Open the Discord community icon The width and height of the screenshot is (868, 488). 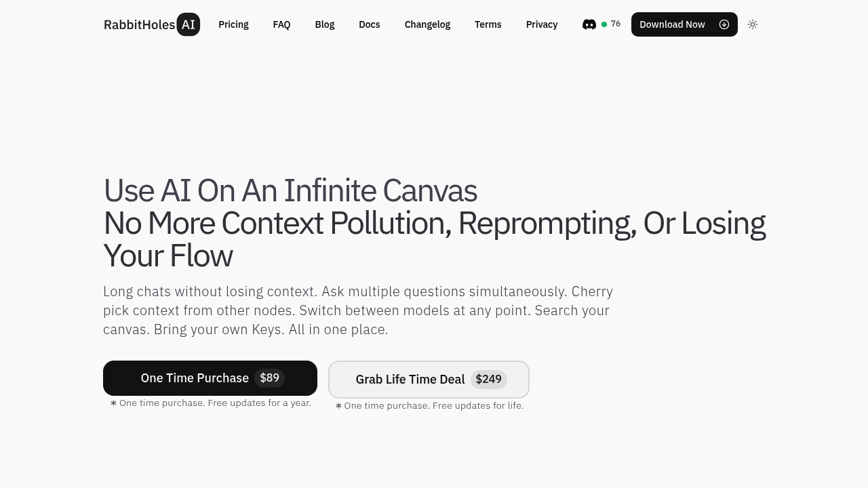tap(589, 24)
